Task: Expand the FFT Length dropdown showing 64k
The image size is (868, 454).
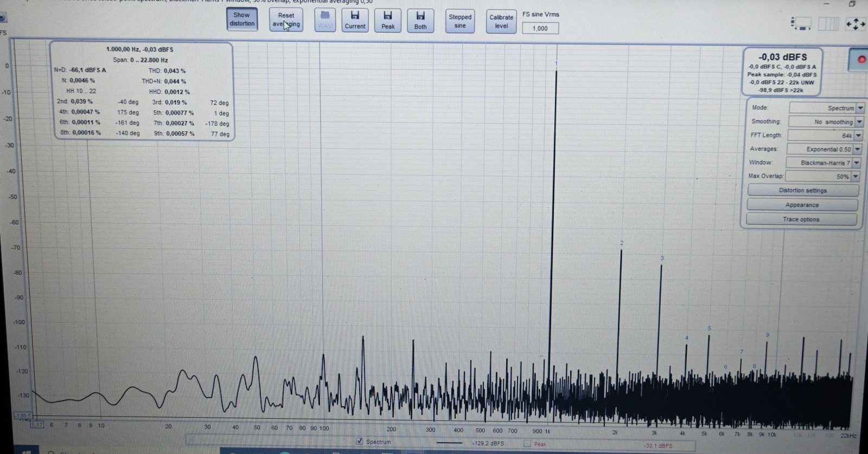Action: click(858, 136)
